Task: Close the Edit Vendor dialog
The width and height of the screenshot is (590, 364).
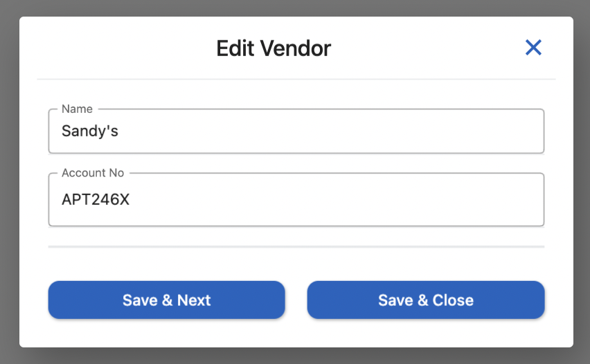Action: point(533,47)
